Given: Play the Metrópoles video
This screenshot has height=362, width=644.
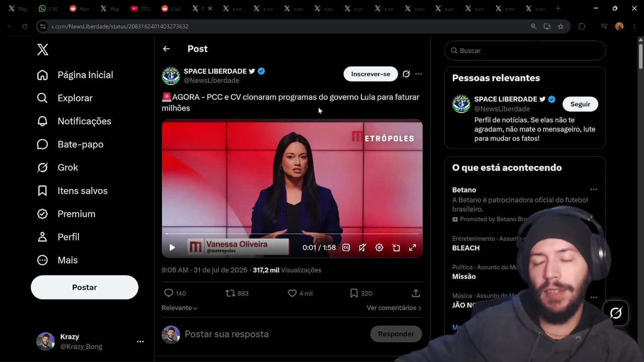Looking at the screenshot, I should (172, 247).
